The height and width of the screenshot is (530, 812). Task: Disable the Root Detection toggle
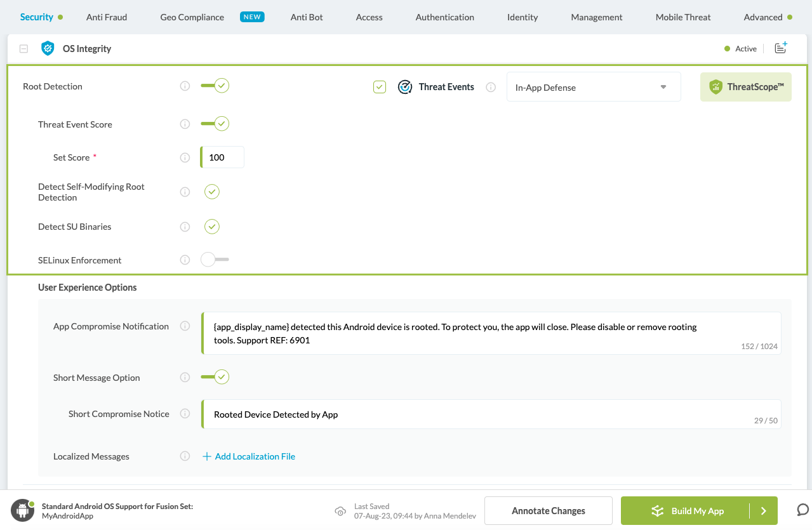click(x=214, y=86)
